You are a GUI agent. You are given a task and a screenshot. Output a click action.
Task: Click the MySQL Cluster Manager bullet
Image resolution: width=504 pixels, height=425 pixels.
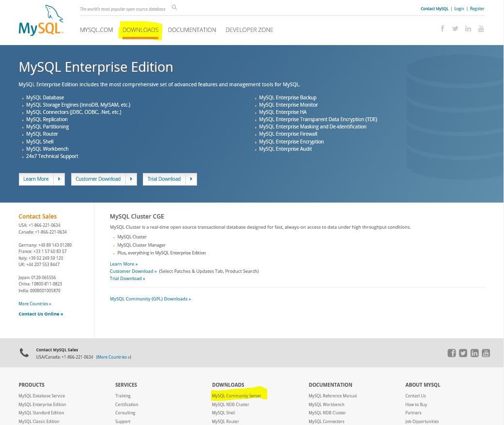141,245
